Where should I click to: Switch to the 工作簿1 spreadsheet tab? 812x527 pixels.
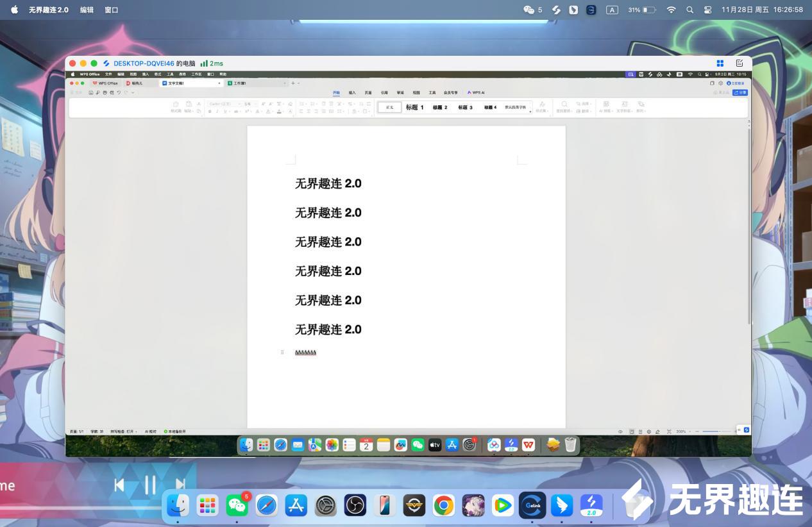coord(257,83)
